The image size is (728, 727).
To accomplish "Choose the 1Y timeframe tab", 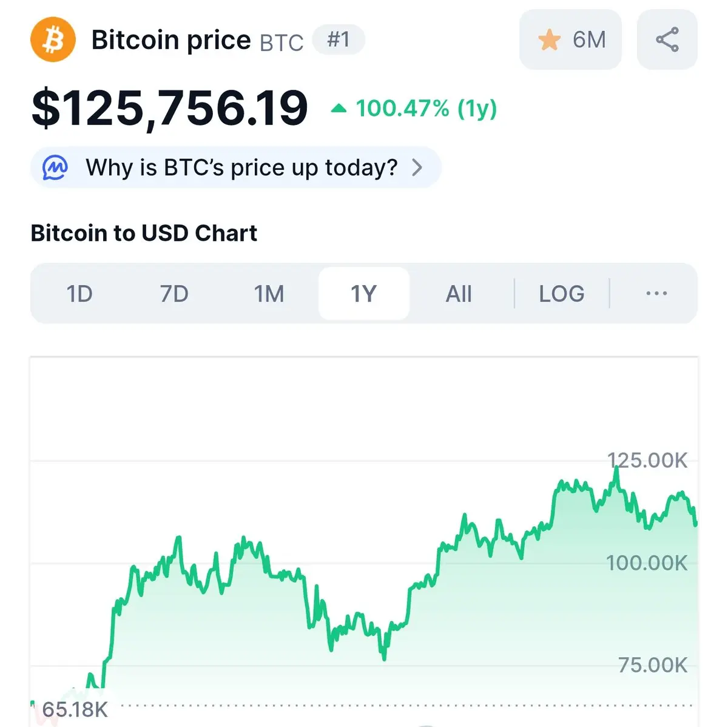I will (x=364, y=294).
